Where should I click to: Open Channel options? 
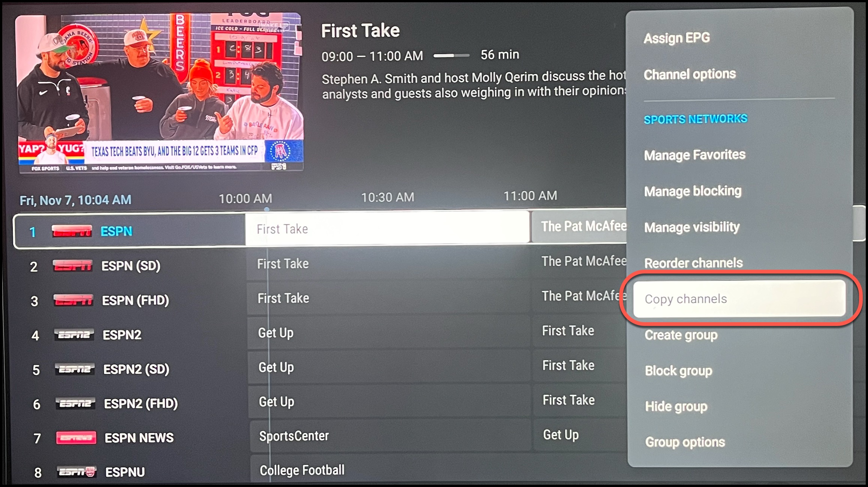(x=690, y=74)
